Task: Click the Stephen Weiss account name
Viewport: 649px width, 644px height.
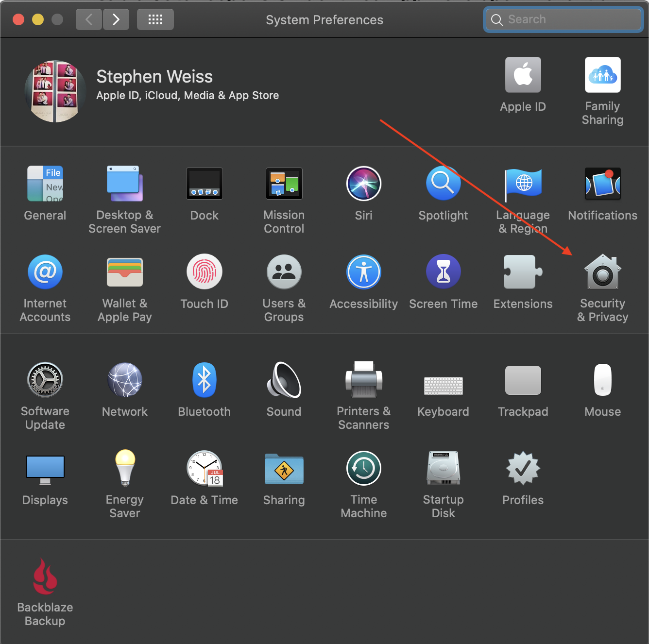Action: [154, 77]
